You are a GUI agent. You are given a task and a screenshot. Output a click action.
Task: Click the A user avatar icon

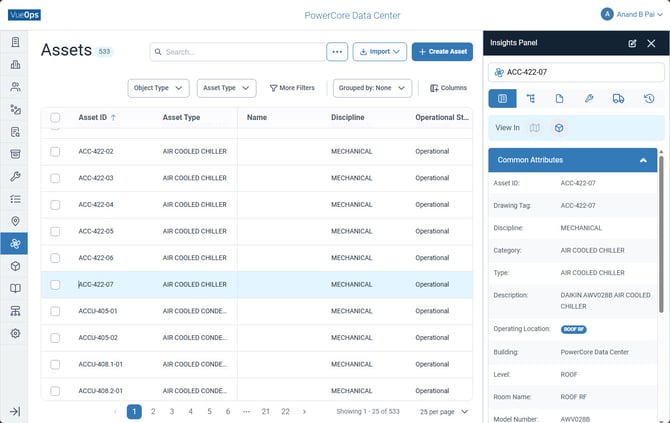[607, 15]
